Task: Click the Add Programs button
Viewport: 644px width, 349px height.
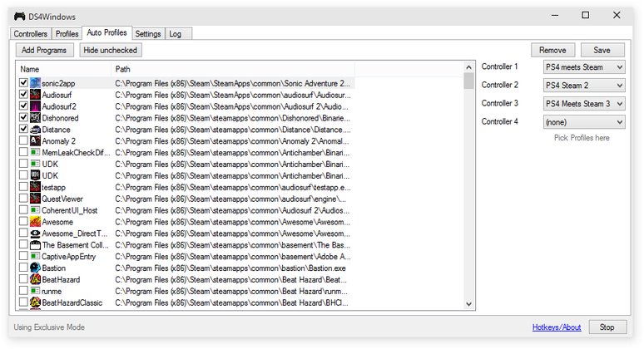Action: [x=44, y=50]
